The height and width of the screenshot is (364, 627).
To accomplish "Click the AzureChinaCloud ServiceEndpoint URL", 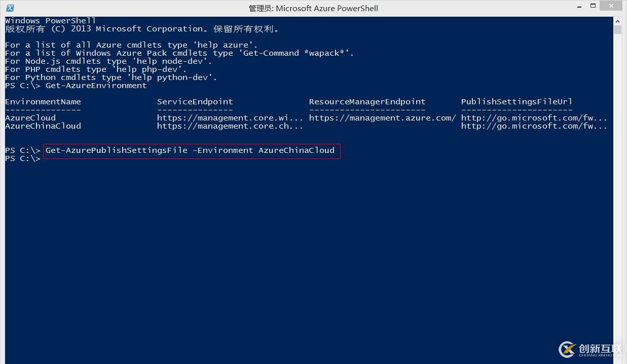I will pos(230,126).
